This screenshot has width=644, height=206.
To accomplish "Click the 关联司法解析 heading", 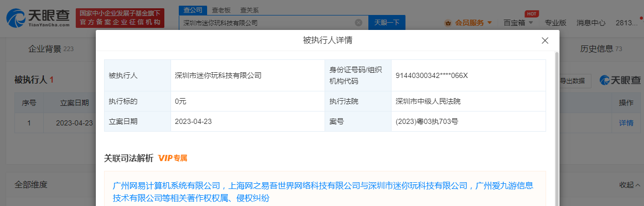I will 129,158.
